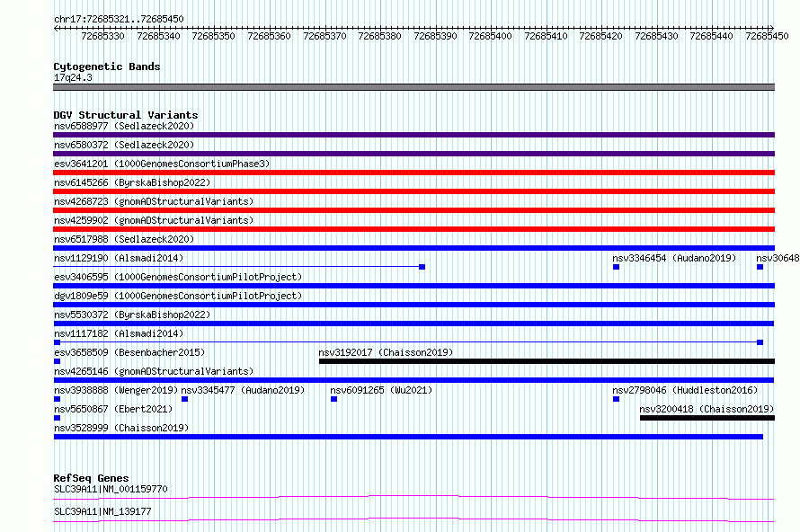Click the small blue marker under nsv2798046
Viewport: 800px width, 532px height.
pos(617,399)
